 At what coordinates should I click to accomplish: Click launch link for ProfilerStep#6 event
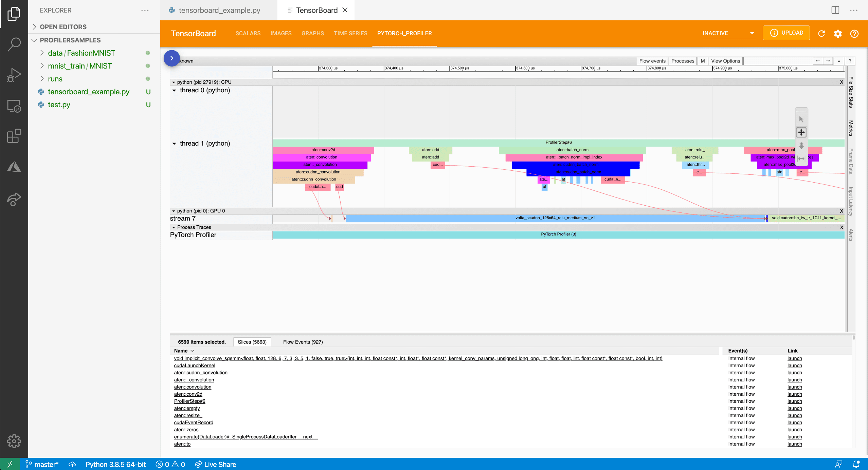(x=794, y=401)
